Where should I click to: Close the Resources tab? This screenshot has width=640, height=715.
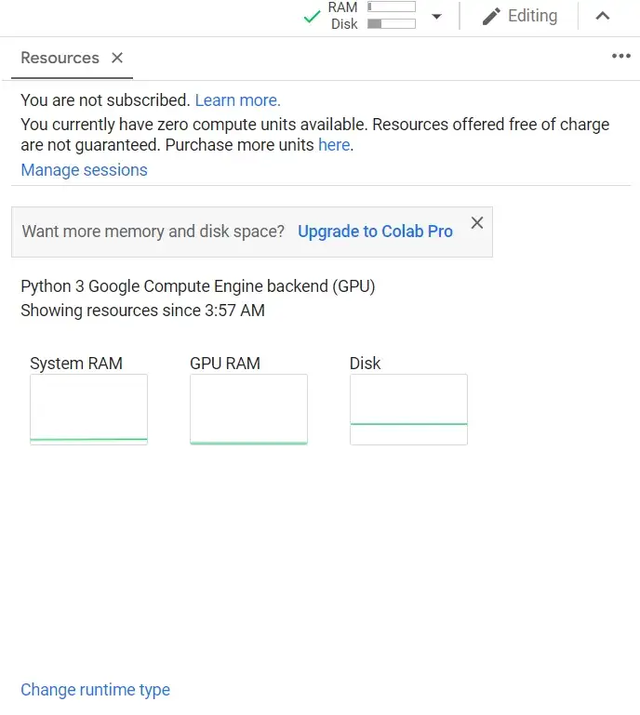tap(117, 58)
